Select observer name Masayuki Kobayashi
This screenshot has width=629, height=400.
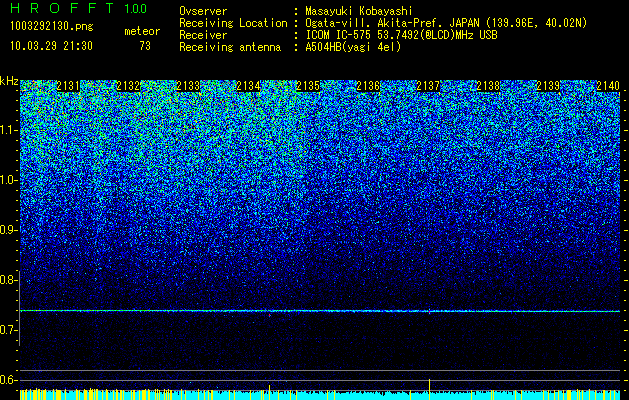359,12
